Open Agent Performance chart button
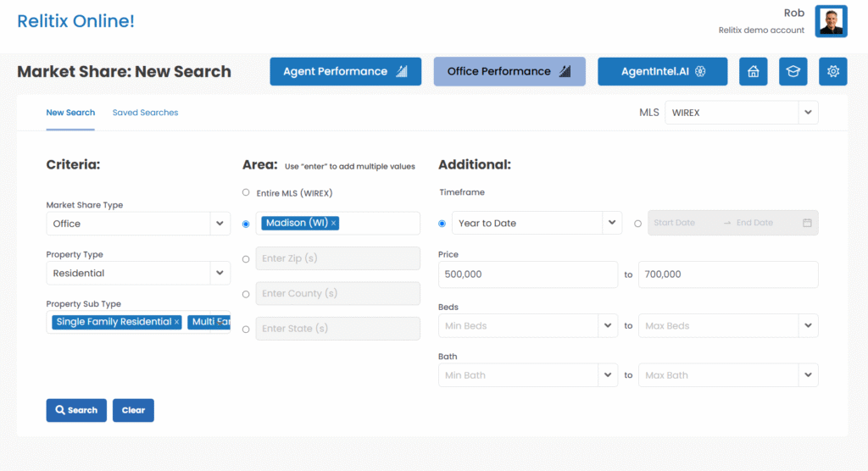The width and height of the screenshot is (868, 471). click(x=345, y=72)
